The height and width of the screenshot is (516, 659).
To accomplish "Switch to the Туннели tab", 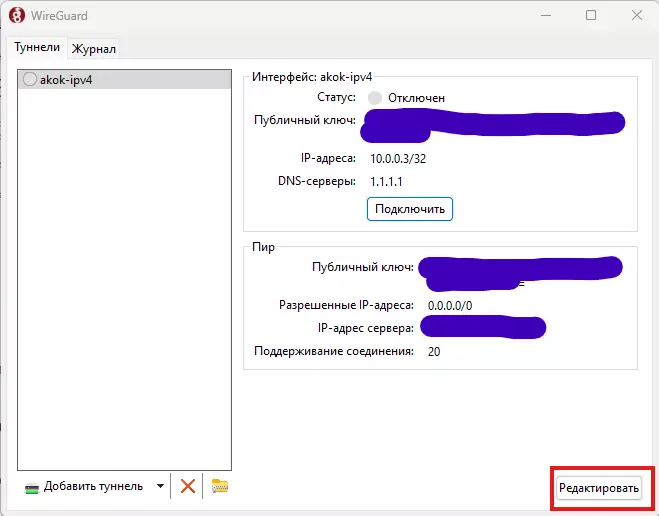I will (x=37, y=47).
